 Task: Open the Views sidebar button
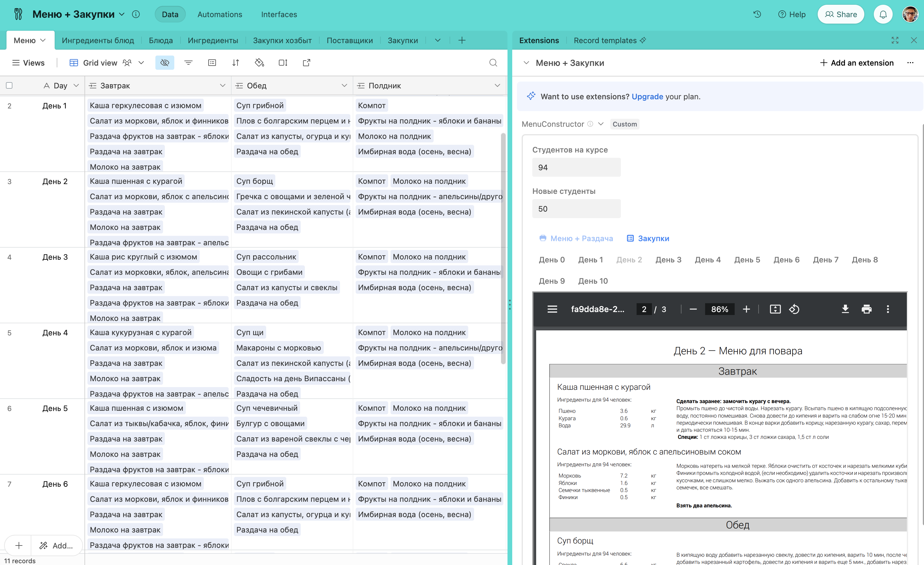coord(28,63)
